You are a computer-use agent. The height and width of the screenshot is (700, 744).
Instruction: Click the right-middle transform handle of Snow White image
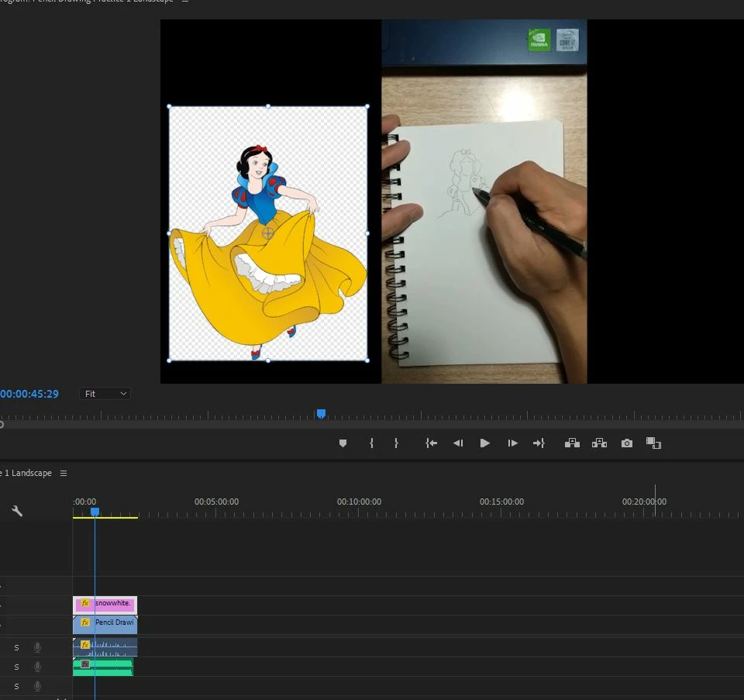coord(367,233)
